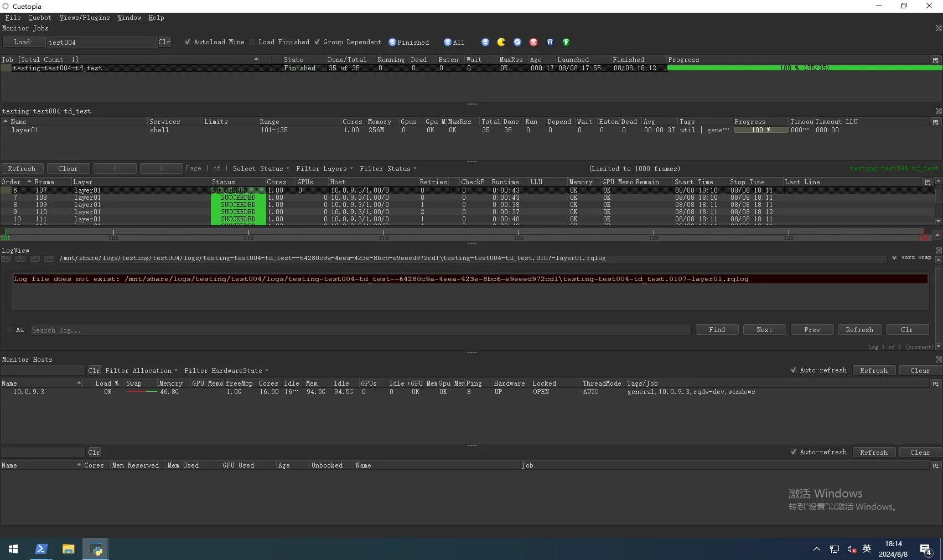
Task: Open Windows Start menu
Action: pos(13,549)
